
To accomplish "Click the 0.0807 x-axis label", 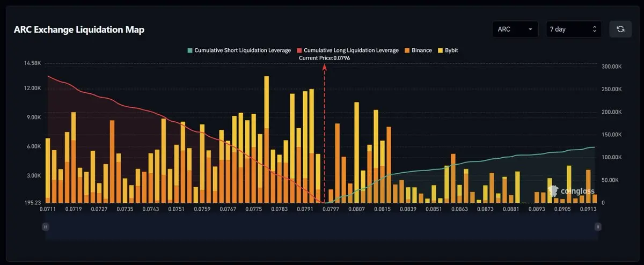I will [356, 210].
